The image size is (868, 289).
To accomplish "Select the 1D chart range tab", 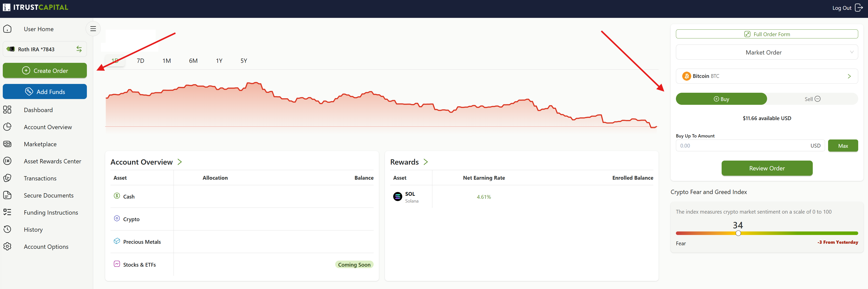I will 115,61.
